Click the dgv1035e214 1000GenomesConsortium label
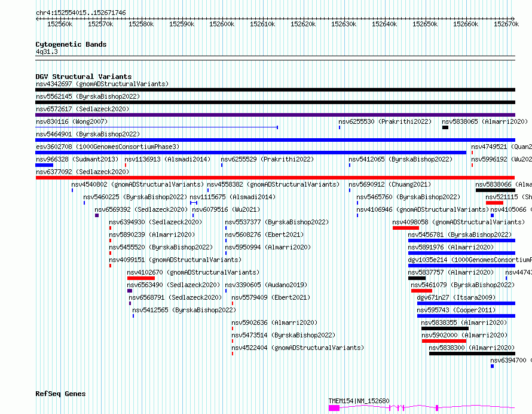Image resolution: width=532 pixels, height=414 pixels. coord(470,260)
